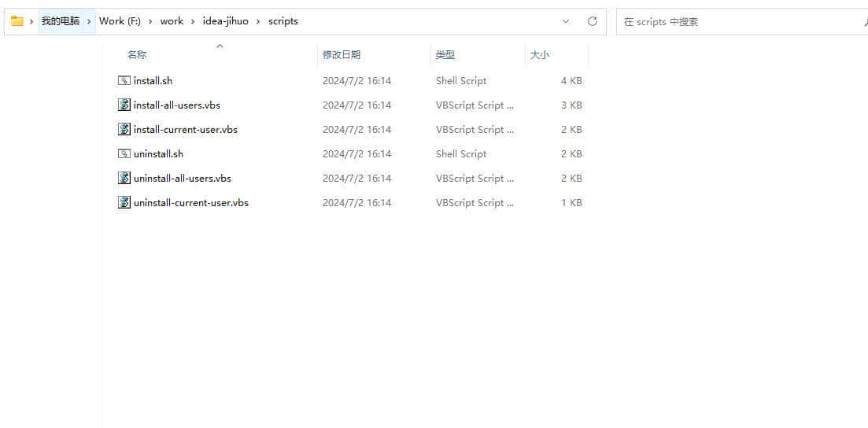
Task: Click the uninstall-all-users.vbs file icon
Action: coord(124,178)
